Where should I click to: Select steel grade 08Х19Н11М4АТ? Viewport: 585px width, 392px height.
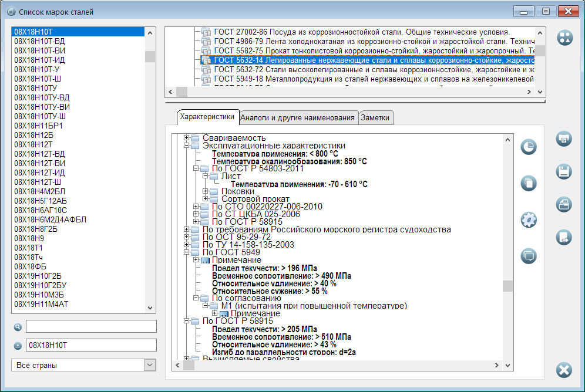click(42, 304)
